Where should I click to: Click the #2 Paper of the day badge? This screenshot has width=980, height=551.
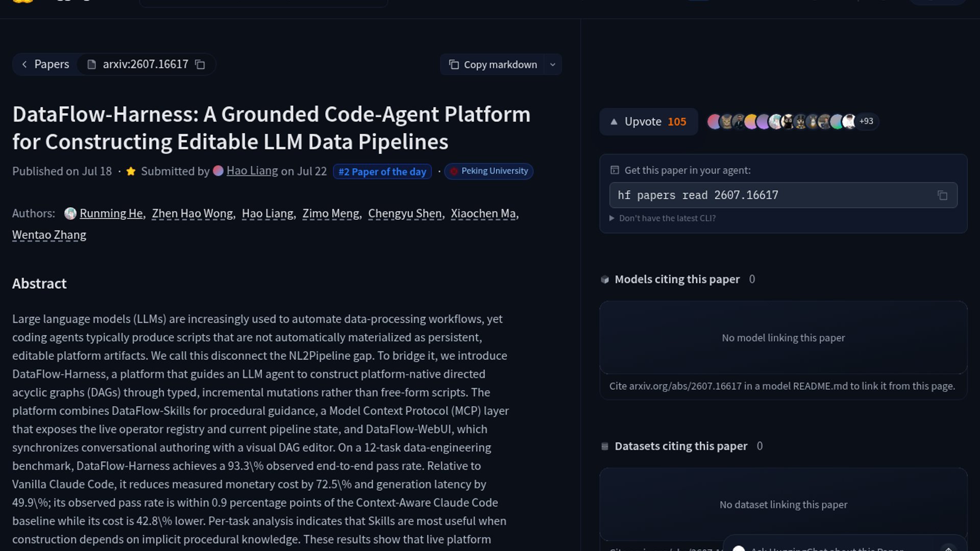[x=382, y=171]
